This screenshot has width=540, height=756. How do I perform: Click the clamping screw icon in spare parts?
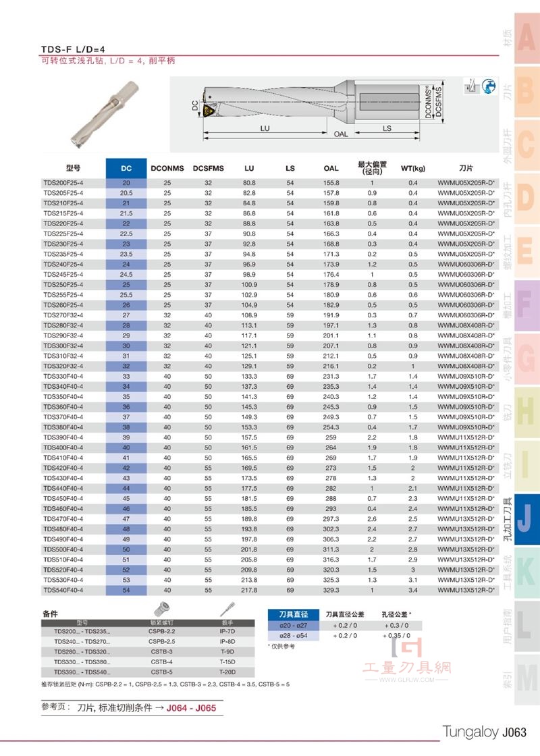click(x=162, y=610)
